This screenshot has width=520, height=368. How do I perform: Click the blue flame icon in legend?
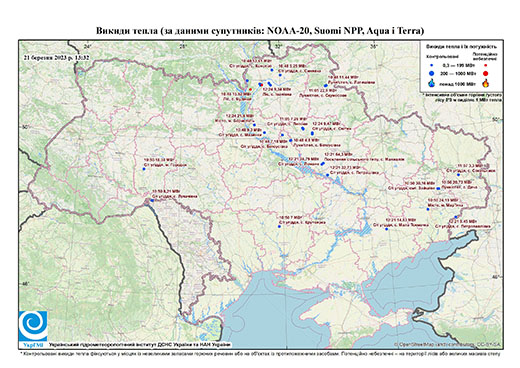pyautogui.click(x=432, y=83)
